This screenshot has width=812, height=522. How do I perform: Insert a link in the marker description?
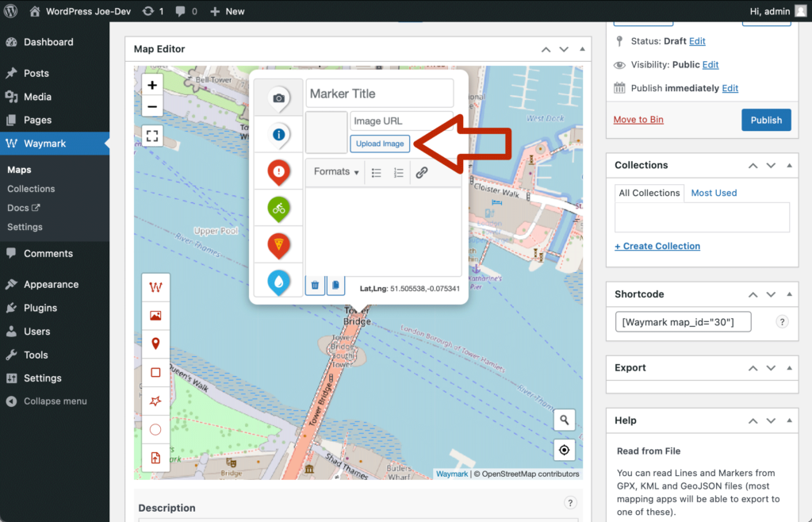pyautogui.click(x=422, y=172)
